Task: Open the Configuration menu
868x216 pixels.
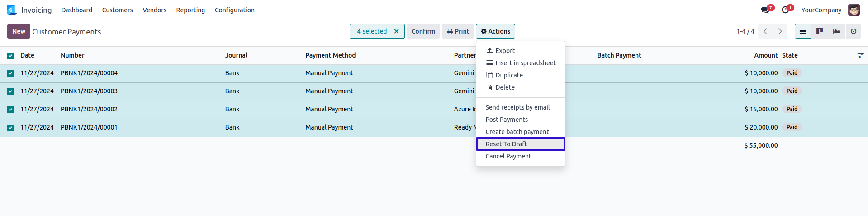Action: (234, 10)
